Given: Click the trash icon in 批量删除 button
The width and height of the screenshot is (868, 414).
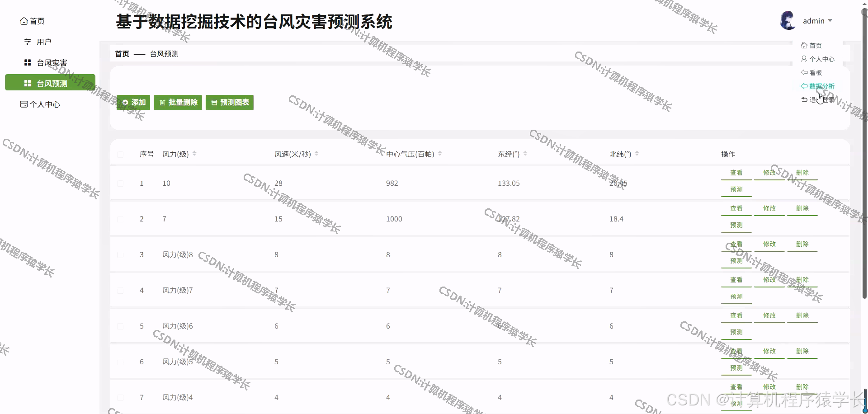Looking at the screenshot, I should pos(162,103).
